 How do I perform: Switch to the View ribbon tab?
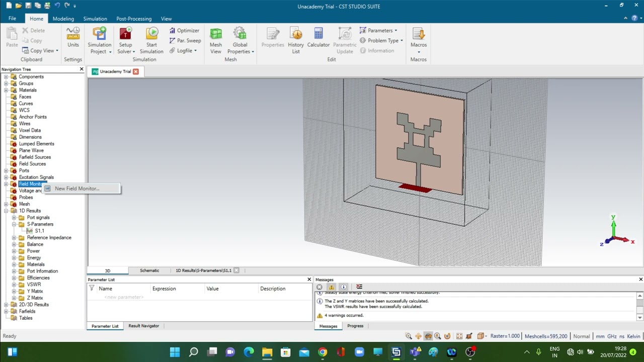click(166, 19)
